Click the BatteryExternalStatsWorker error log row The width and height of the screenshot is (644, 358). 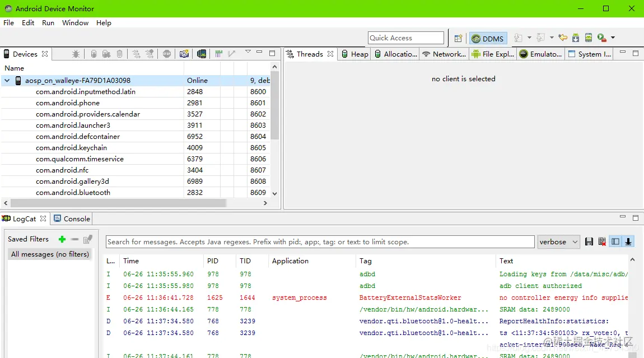pyautogui.click(x=367, y=297)
